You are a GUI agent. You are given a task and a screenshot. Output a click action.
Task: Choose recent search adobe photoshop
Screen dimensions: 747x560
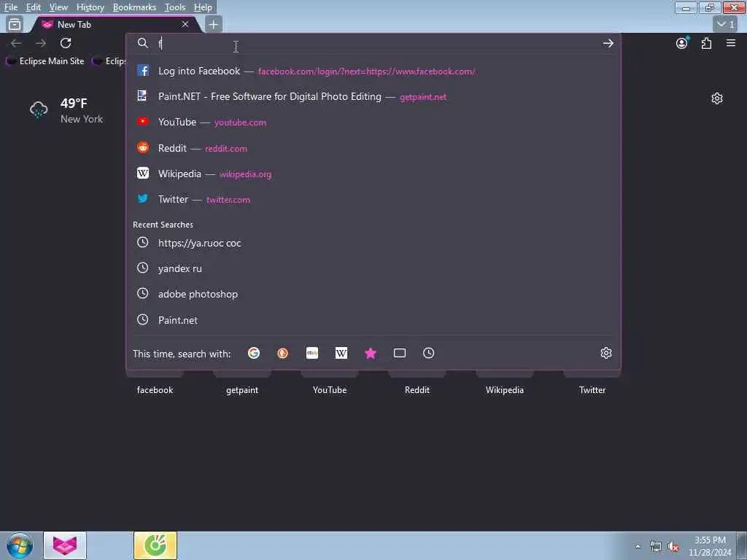coord(373,295)
